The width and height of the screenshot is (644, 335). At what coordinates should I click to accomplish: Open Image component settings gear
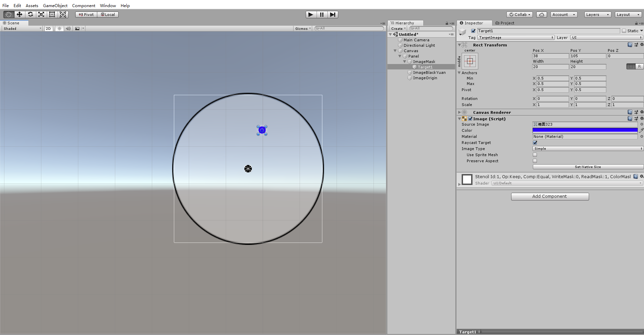[642, 119]
